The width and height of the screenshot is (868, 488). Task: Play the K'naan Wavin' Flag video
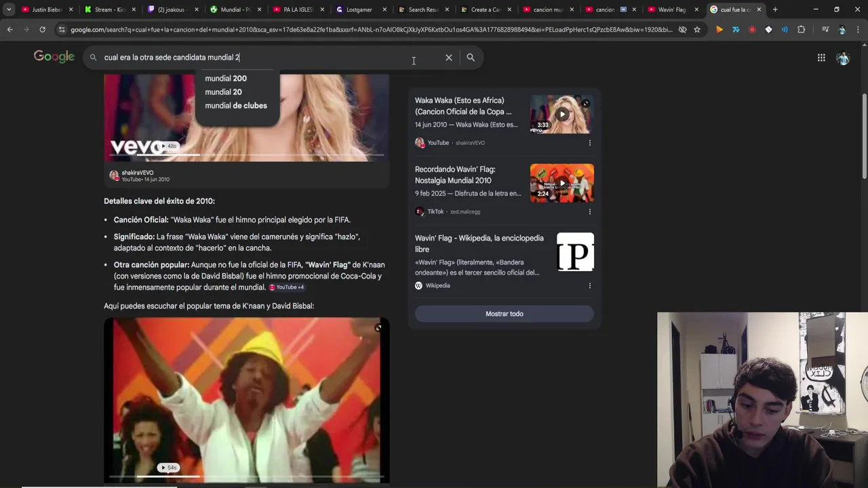point(246,400)
